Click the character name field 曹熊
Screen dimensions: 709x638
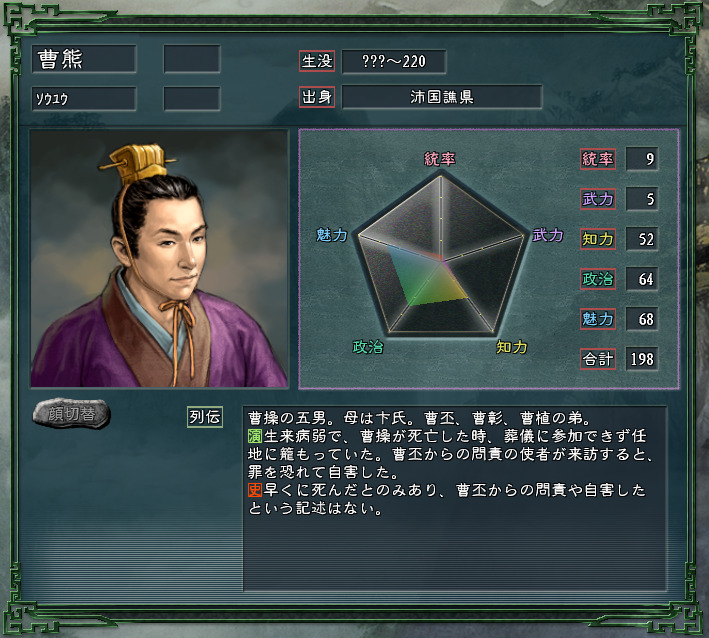[x=84, y=59]
